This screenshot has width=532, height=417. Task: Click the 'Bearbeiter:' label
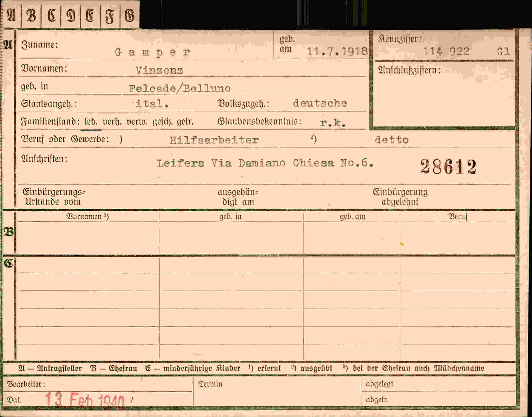[x=26, y=384]
